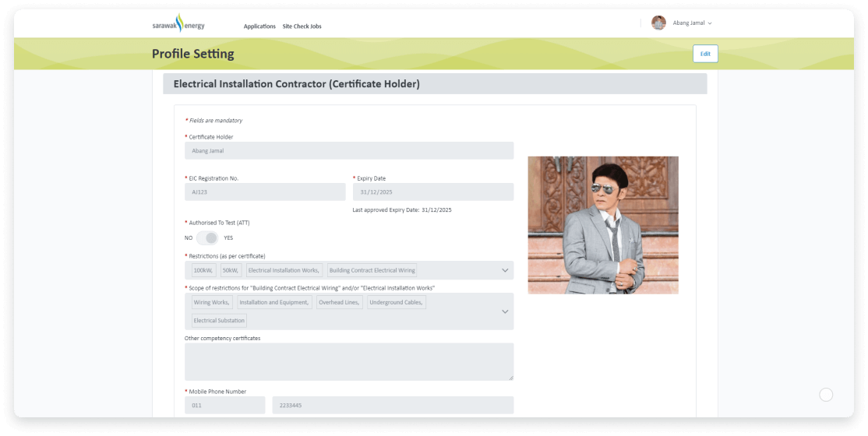Select the 100kW restriction tag

203,271
